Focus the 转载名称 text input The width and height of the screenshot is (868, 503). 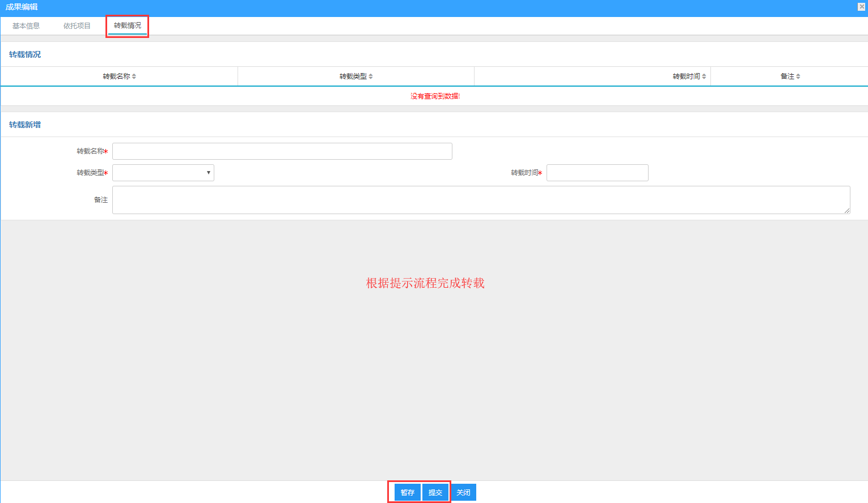point(282,151)
